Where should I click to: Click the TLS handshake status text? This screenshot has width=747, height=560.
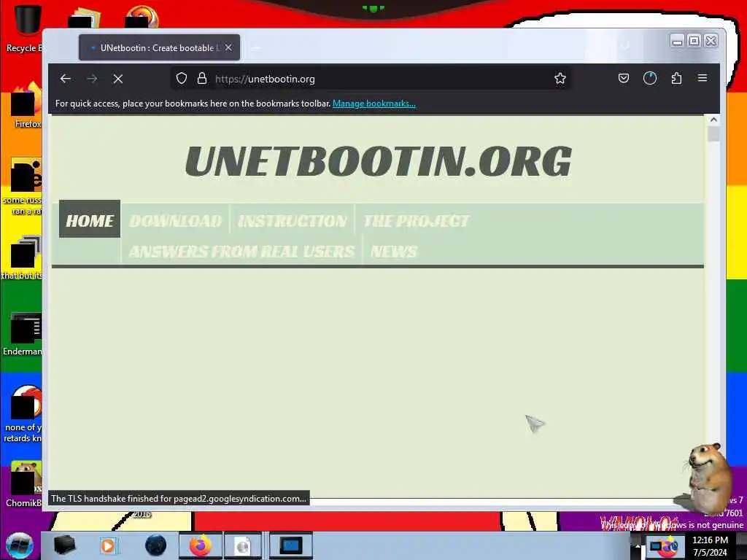[179, 498]
